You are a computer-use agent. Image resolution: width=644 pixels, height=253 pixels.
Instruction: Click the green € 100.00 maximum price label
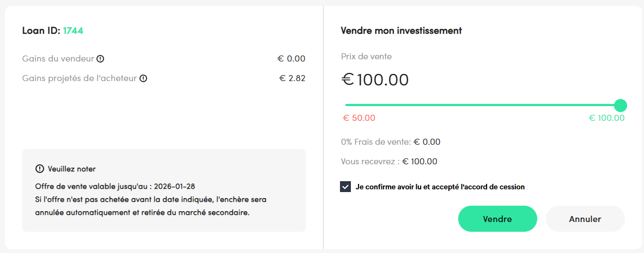click(606, 118)
